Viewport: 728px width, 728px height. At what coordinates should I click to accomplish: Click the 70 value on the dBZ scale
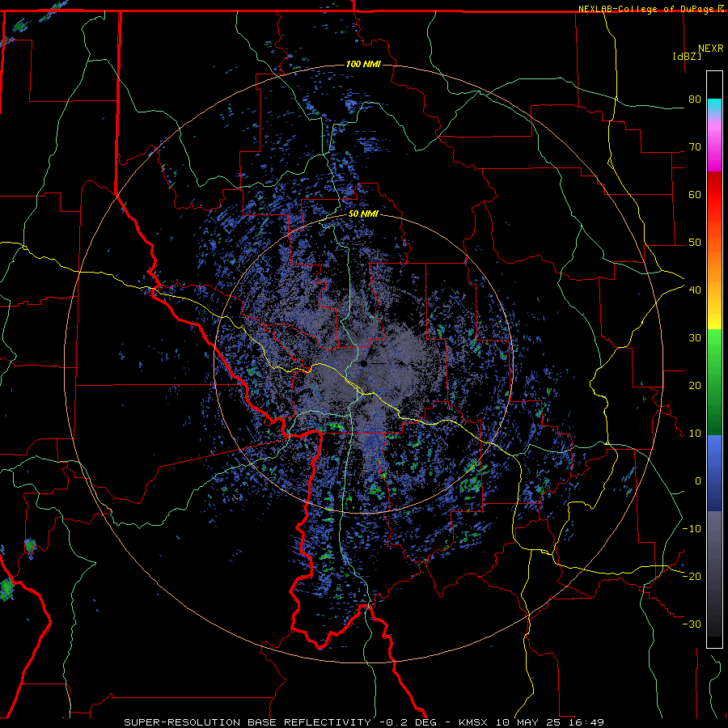click(x=695, y=147)
